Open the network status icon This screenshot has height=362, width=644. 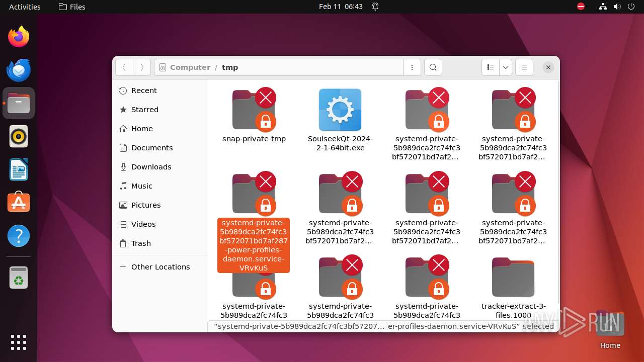[x=603, y=7]
